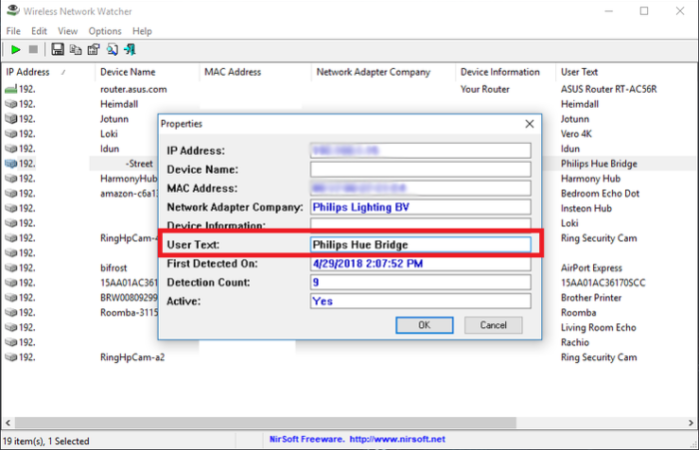Image resolution: width=699 pixels, height=450 pixels.
Task: Click the device icon in Brother Printer row
Action: point(11,297)
